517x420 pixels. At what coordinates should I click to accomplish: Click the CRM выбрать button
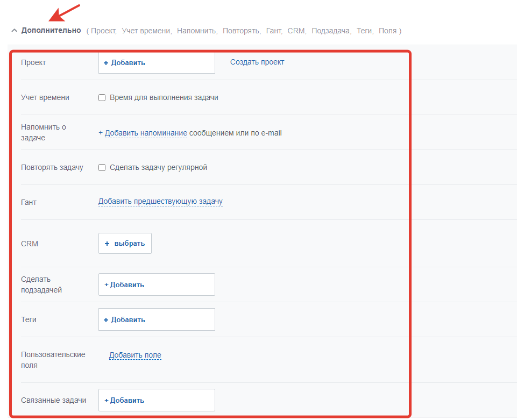pos(125,243)
